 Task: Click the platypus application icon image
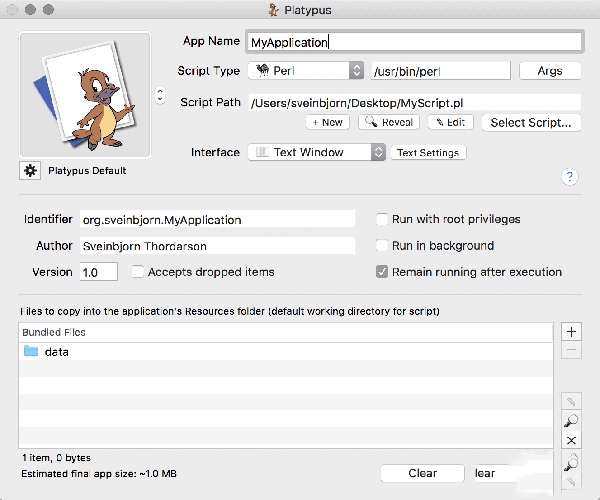[x=85, y=94]
